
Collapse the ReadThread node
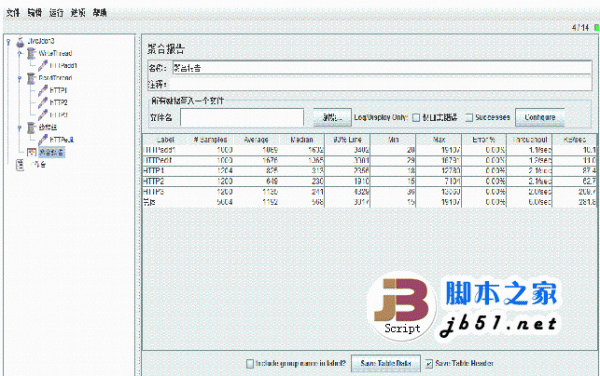[x=20, y=78]
